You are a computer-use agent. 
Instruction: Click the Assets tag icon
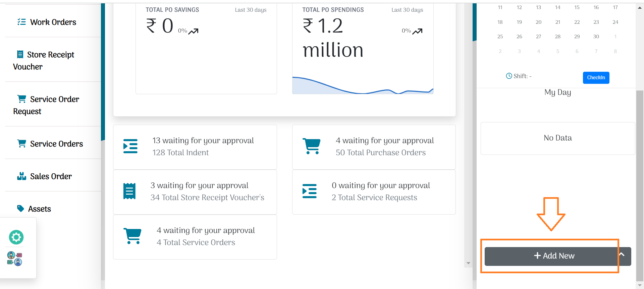[20, 209]
